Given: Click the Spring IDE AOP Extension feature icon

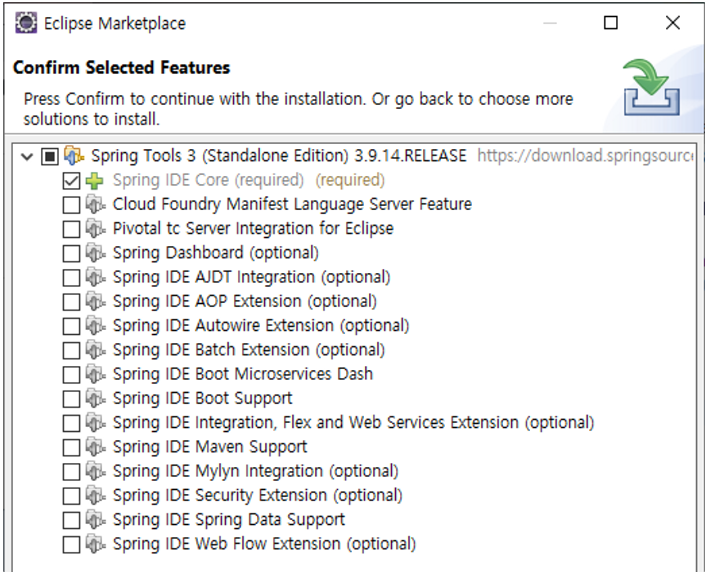Looking at the screenshot, I should pyautogui.click(x=95, y=302).
